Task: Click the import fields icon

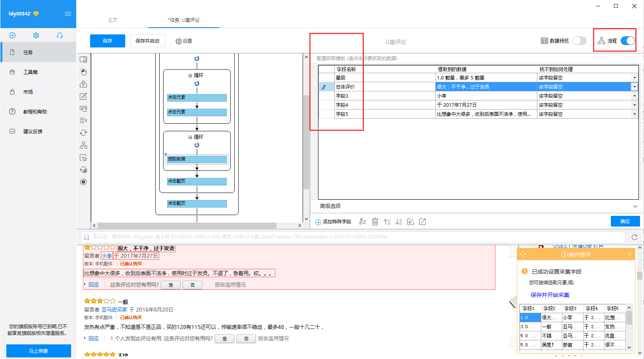Action: (x=411, y=222)
